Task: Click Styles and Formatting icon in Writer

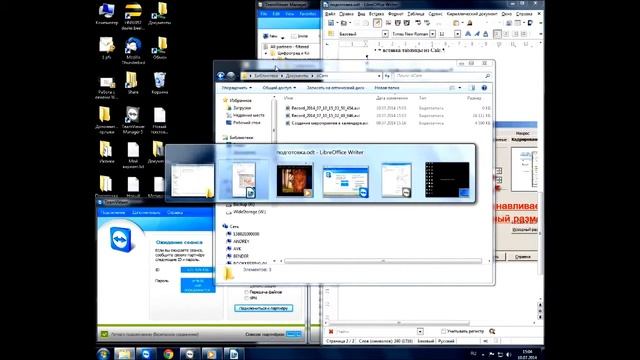Action: pos(331,34)
